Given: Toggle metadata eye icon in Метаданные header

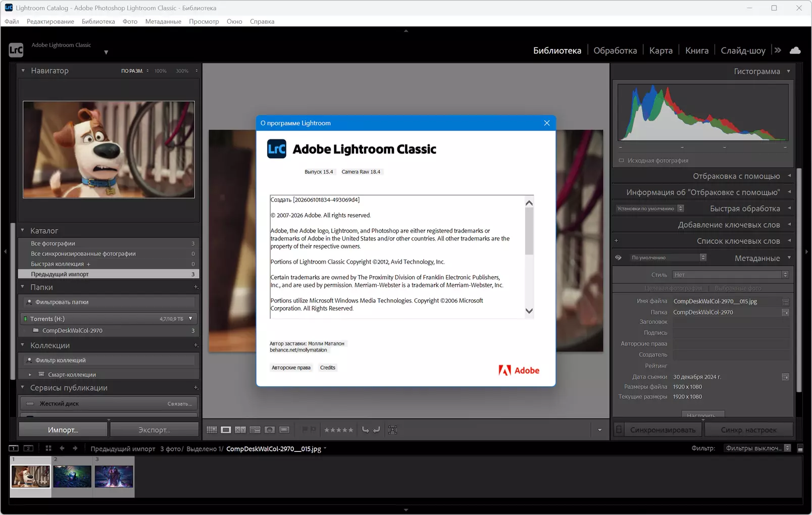Looking at the screenshot, I should click(618, 257).
